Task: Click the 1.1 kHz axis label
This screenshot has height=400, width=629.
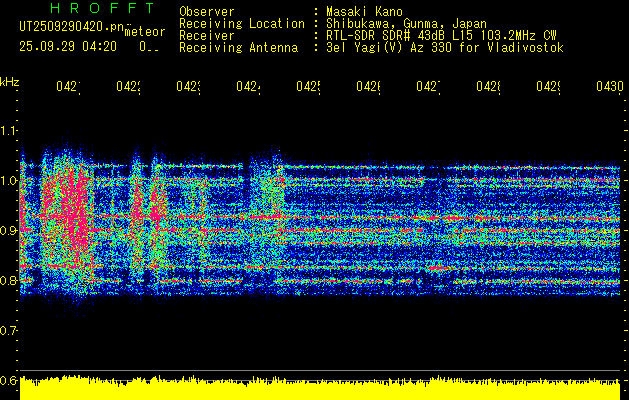Action: pyautogui.click(x=8, y=131)
